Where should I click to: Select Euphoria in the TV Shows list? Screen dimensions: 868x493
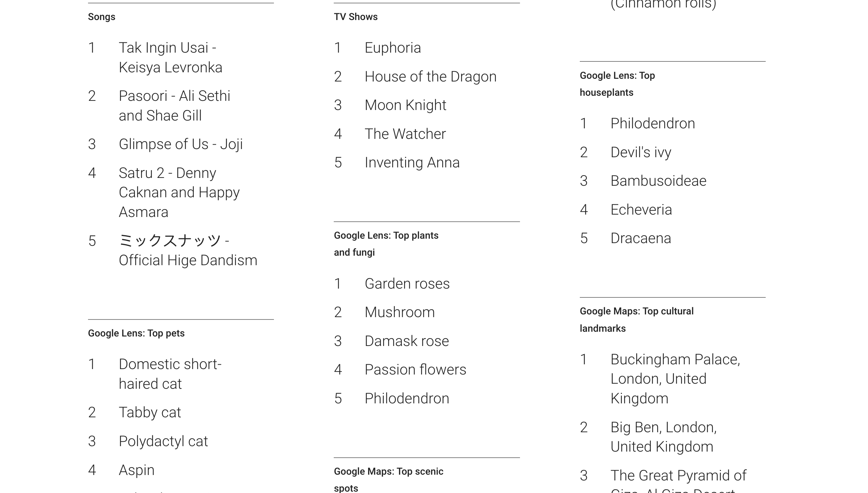(393, 48)
